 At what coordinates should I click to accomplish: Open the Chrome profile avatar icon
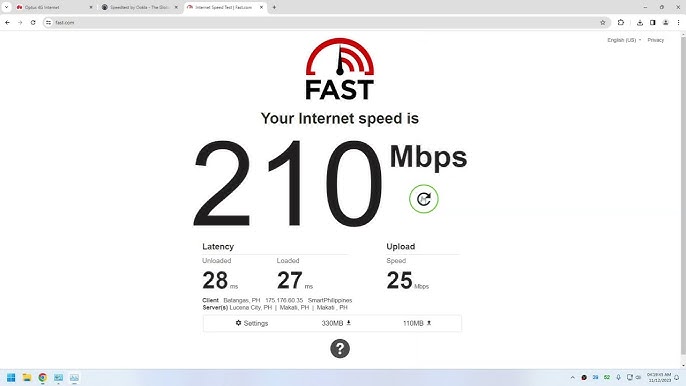665,22
